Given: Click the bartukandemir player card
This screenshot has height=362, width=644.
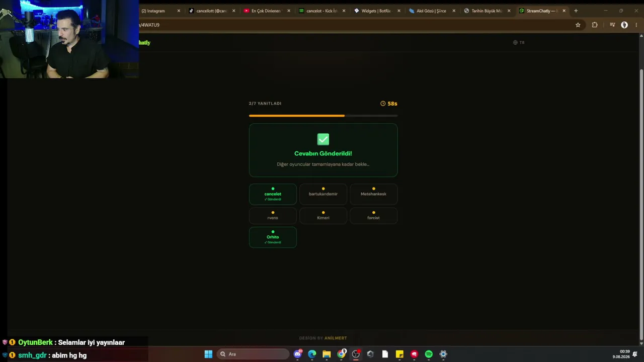Looking at the screenshot, I should (x=323, y=195).
